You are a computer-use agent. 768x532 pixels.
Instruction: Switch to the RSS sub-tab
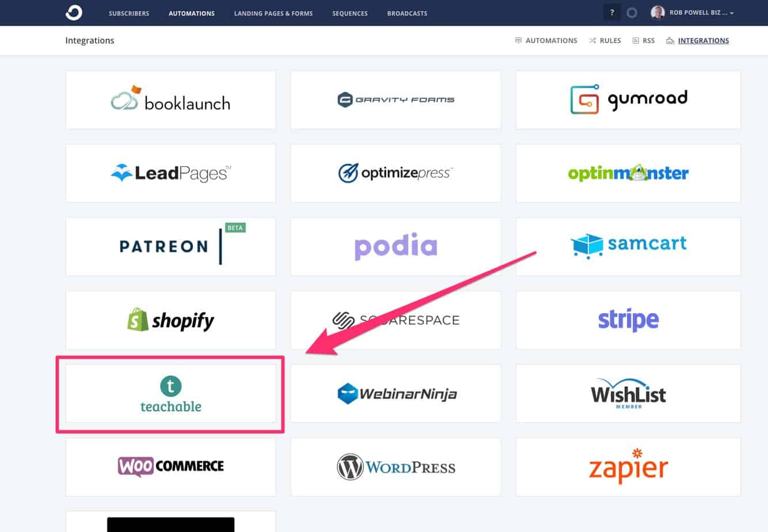(644, 41)
